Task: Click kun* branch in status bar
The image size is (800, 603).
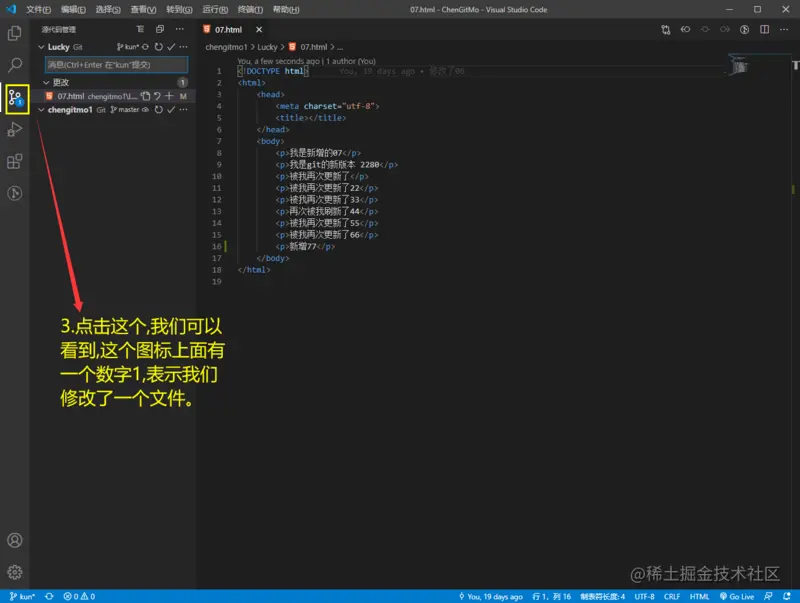Action: coord(22,596)
